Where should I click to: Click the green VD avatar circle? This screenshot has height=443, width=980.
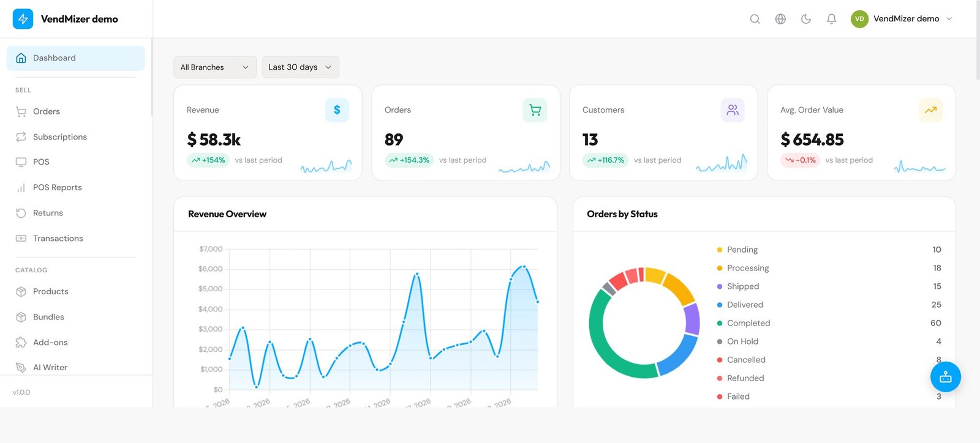point(859,19)
